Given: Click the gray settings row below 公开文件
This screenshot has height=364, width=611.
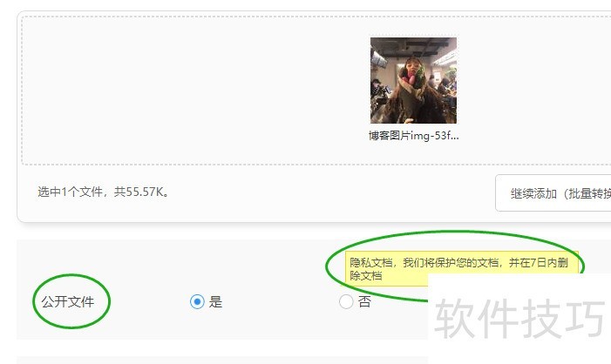Looking at the screenshot, I should (x=222, y=361).
